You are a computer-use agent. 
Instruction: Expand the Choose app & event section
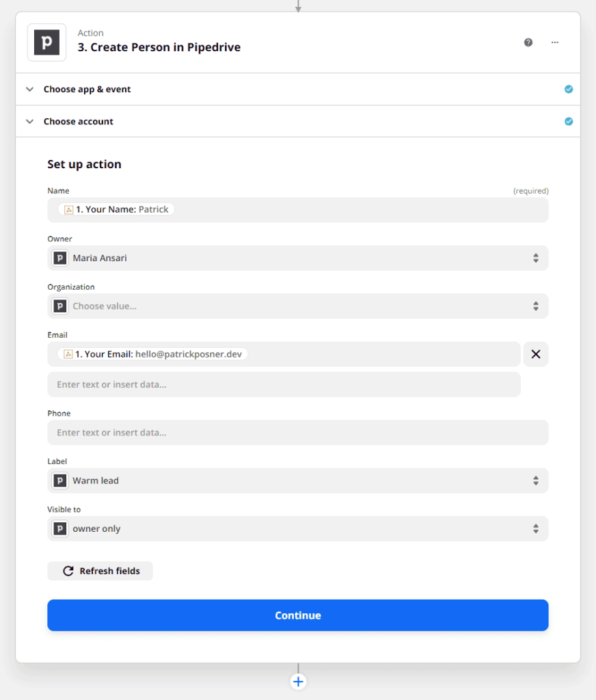[x=298, y=90]
